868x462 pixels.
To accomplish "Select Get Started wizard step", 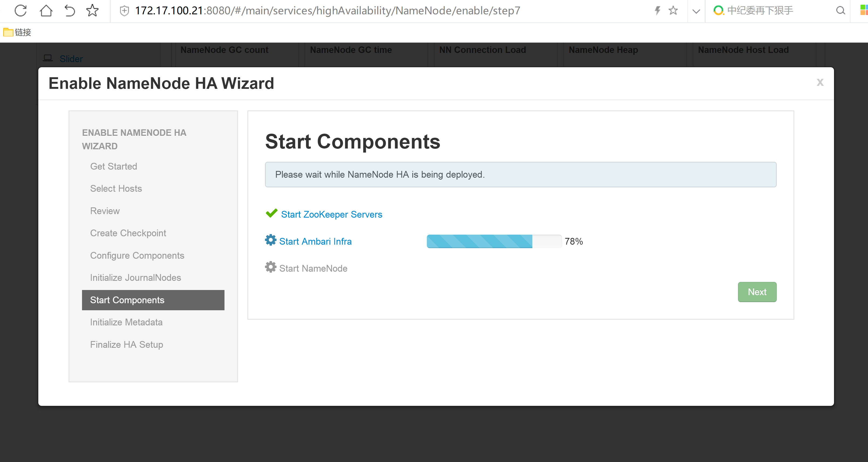I will 114,167.
